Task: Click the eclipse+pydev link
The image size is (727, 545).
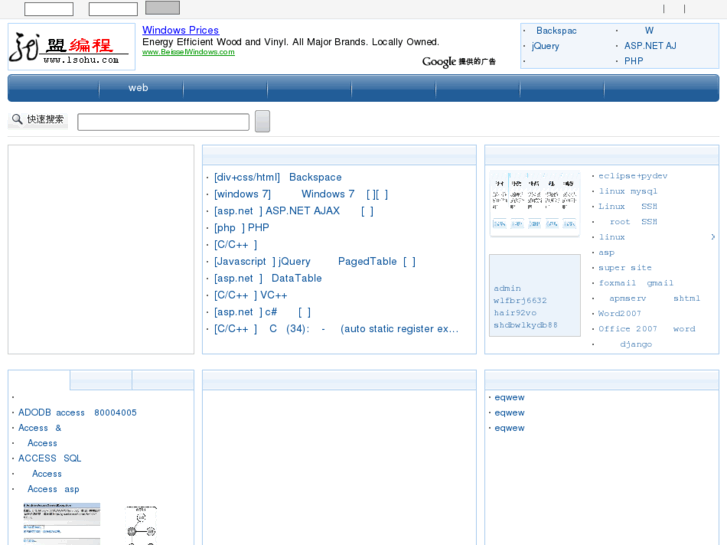Action: [633, 176]
